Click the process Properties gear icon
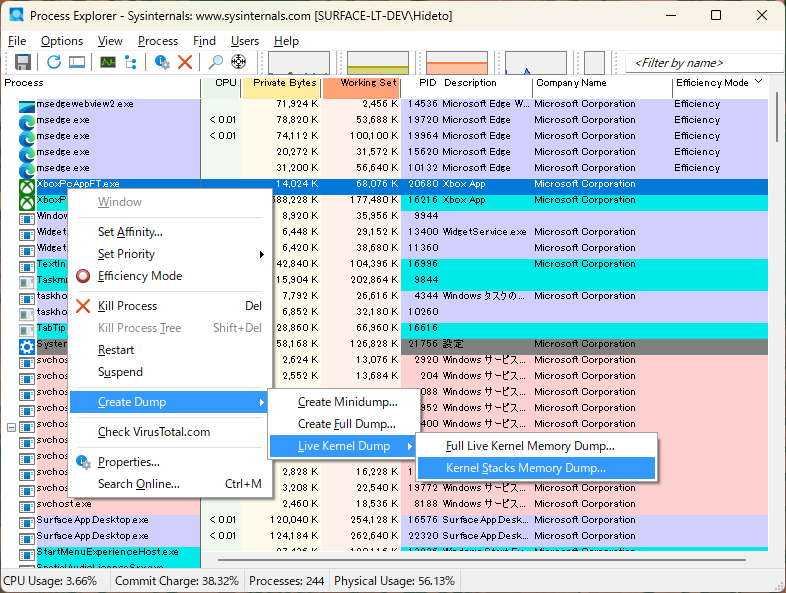 [x=162, y=62]
